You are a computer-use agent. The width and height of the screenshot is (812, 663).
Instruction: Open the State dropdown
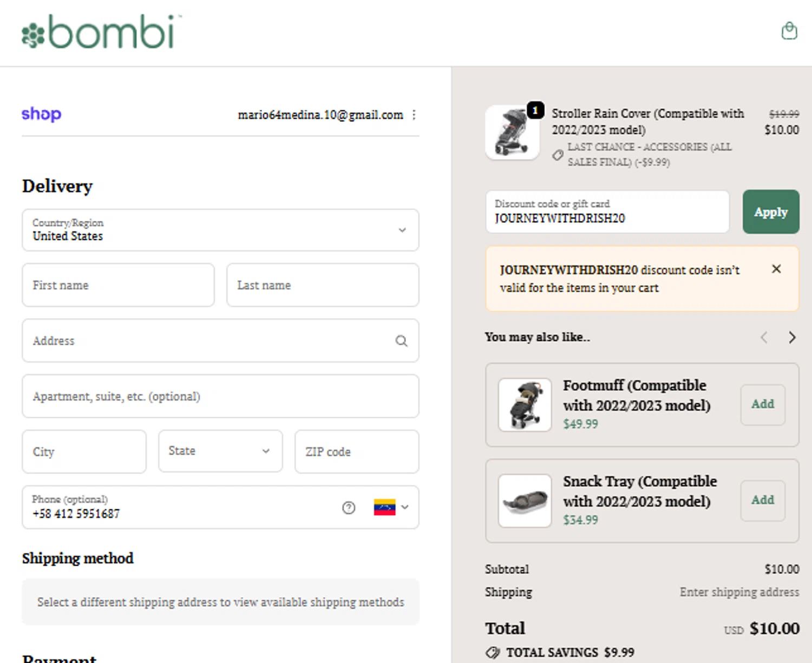(220, 451)
